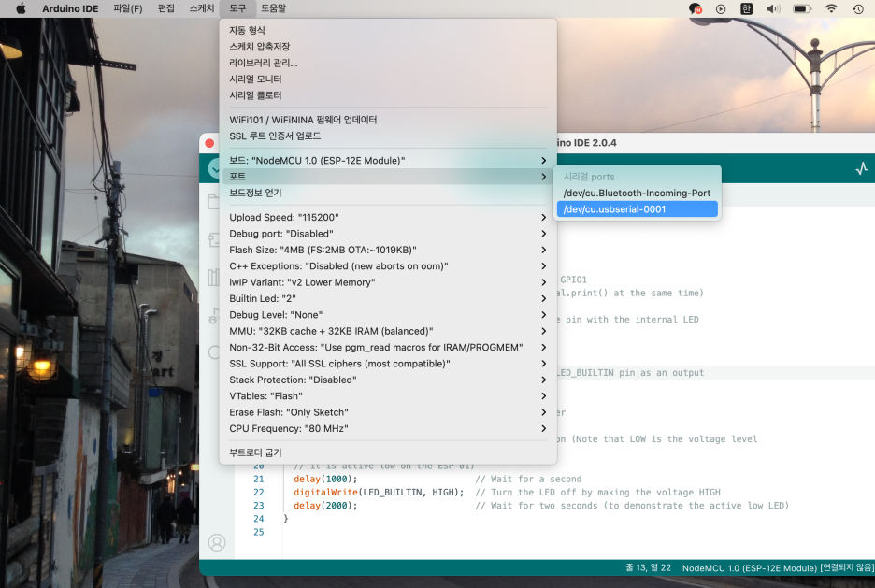Select /dev/cu.usbserial-0001 port
The image size is (875, 588).
click(637, 208)
